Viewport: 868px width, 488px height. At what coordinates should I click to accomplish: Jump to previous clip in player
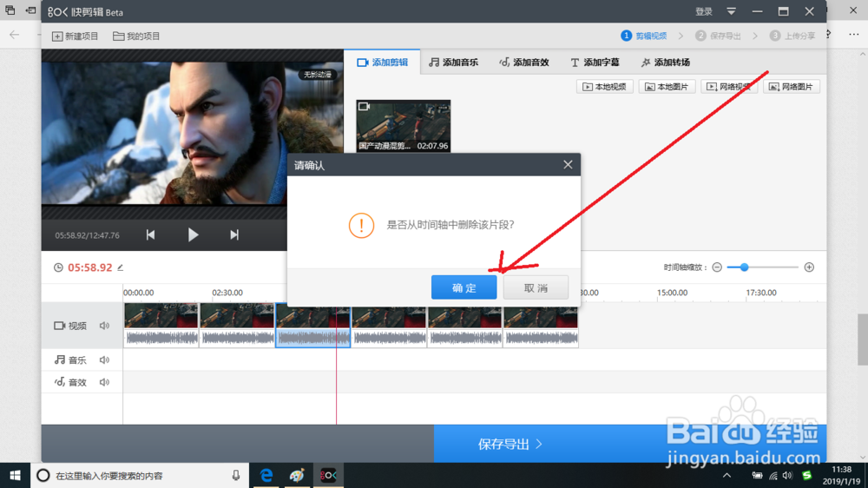point(150,234)
